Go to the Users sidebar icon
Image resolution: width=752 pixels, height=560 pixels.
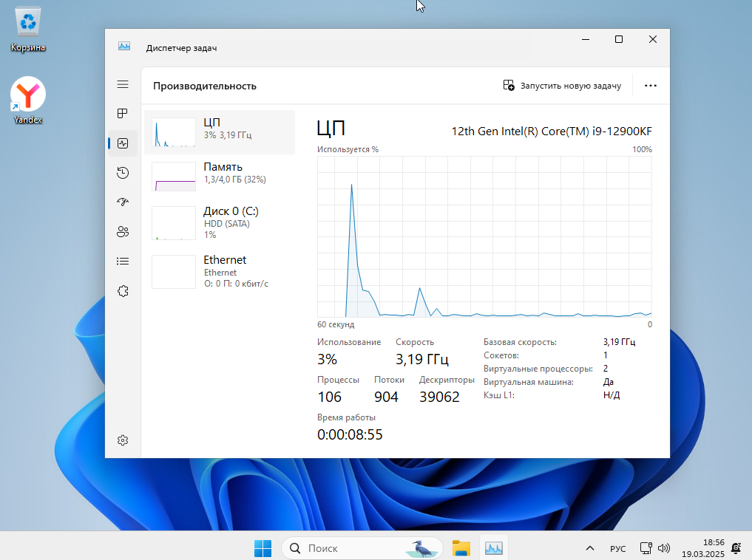click(x=123, y=232)
